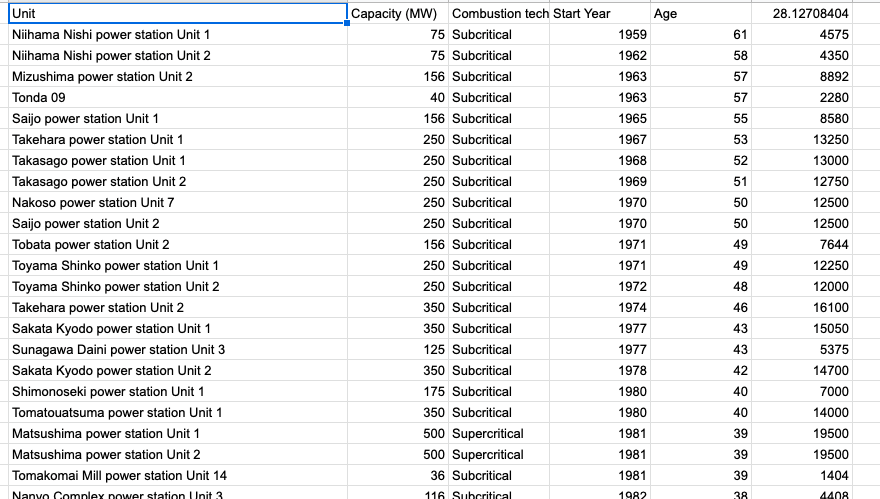Screen dimensions: 880x499
Task: Select the value 12750 cell
Action: 802,182
